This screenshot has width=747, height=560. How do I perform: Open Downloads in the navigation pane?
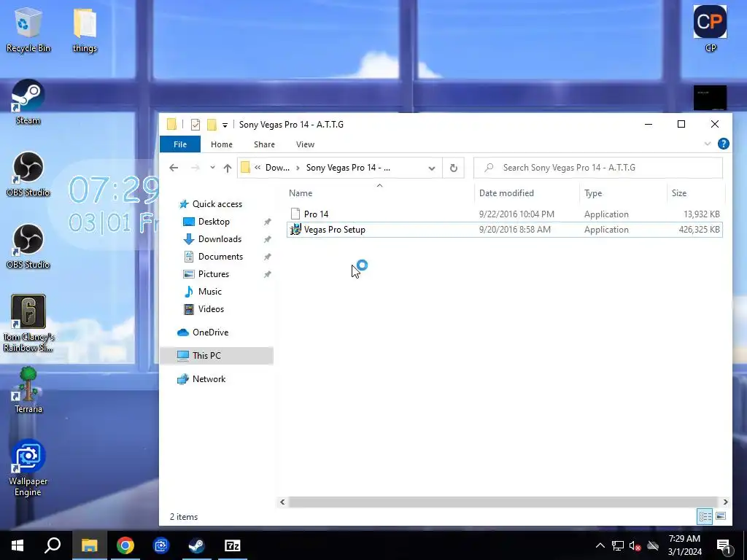pos(220,239)
